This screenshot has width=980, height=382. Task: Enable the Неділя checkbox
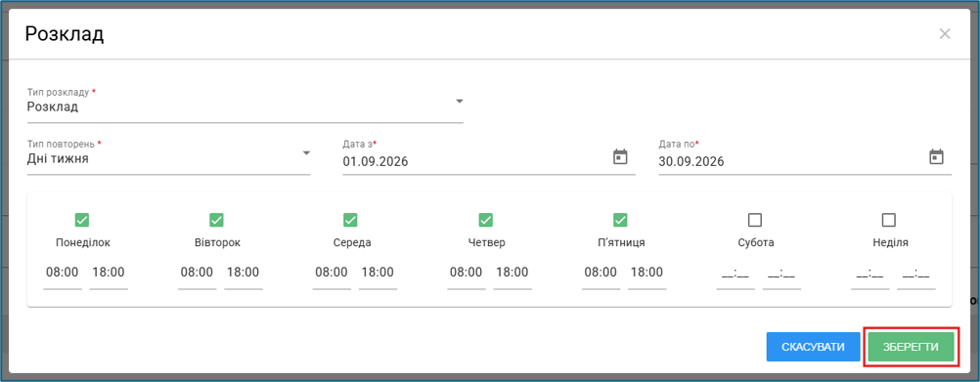pyautogui.click(x=889, y=220)
